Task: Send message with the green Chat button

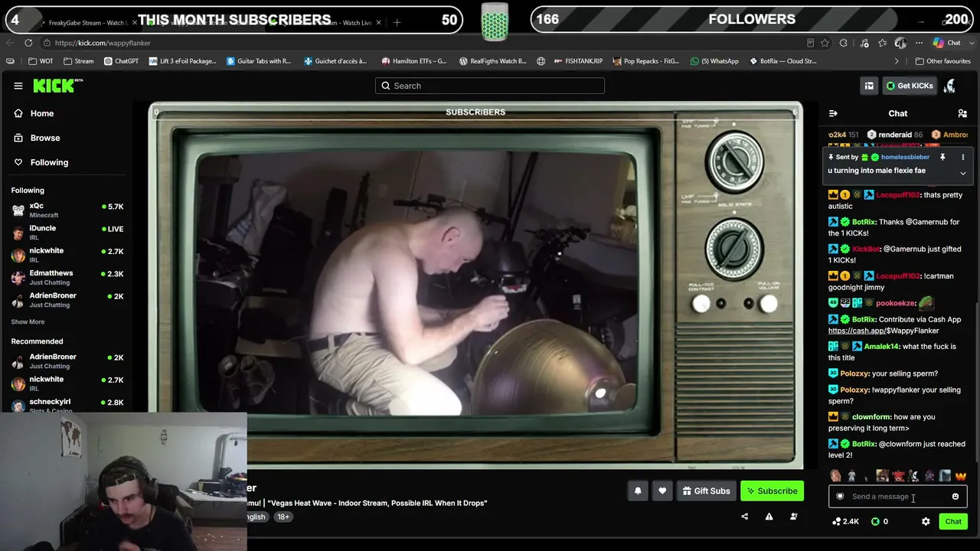Action: point(953,521)
